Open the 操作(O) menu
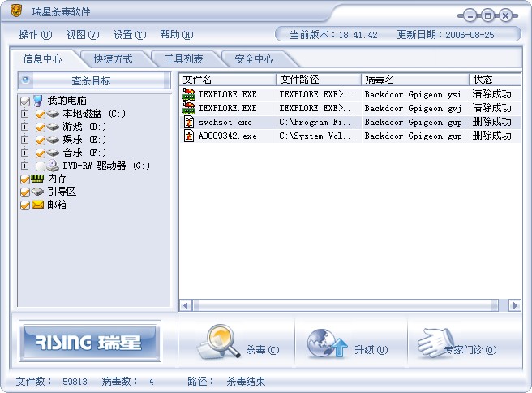Screen dimensions: 532x393 tap(36, 35)
